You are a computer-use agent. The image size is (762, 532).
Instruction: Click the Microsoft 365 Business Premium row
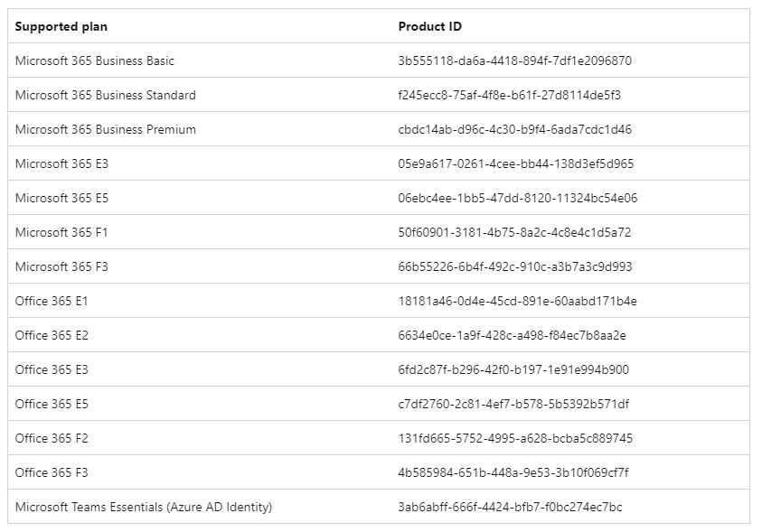click(x=106, y=129)
